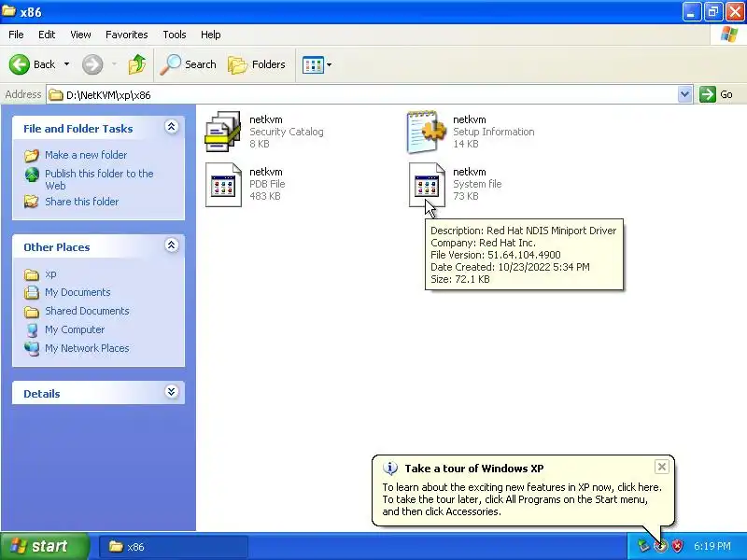Click Publish this folder to the Web
This screenshot has width=747, height=560.
point(99,179)
